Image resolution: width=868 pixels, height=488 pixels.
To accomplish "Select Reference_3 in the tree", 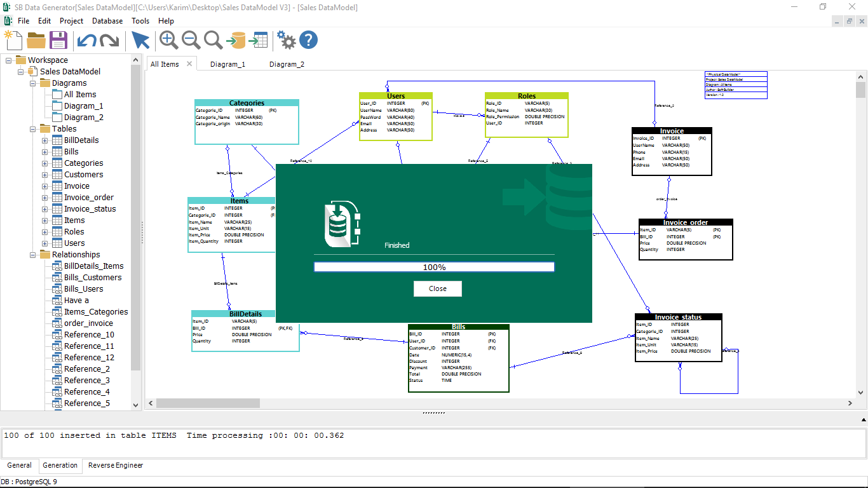I will click(86, 381).
